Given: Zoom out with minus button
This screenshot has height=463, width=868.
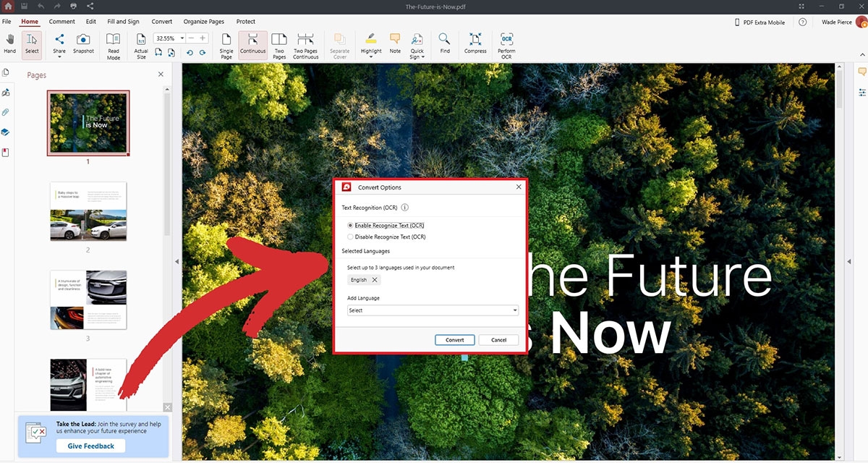Looking at the screenshot, I should 192,38.
